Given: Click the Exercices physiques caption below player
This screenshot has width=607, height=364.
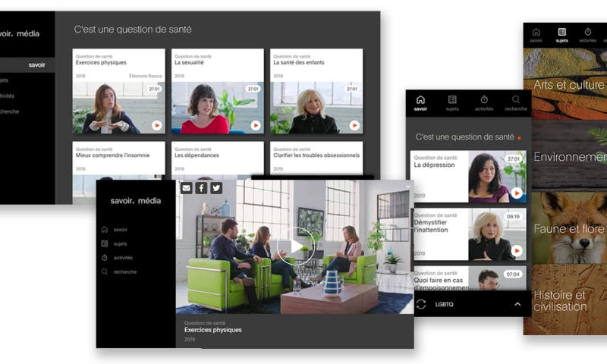Looking at the screenshot, I should point(213,330).
